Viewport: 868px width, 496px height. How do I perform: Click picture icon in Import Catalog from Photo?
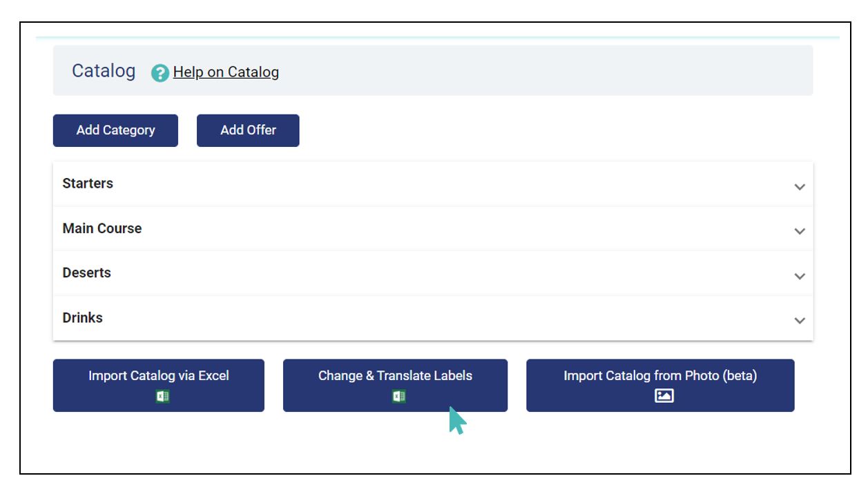point(664,396)
